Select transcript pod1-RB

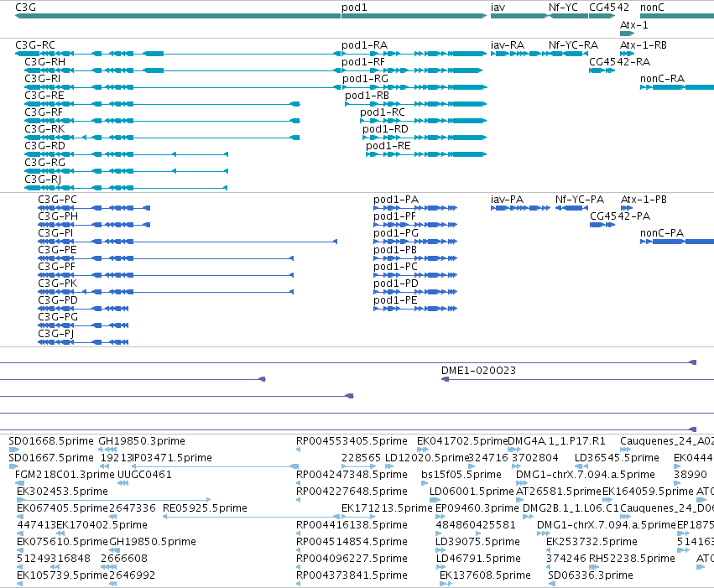[416, 104]
